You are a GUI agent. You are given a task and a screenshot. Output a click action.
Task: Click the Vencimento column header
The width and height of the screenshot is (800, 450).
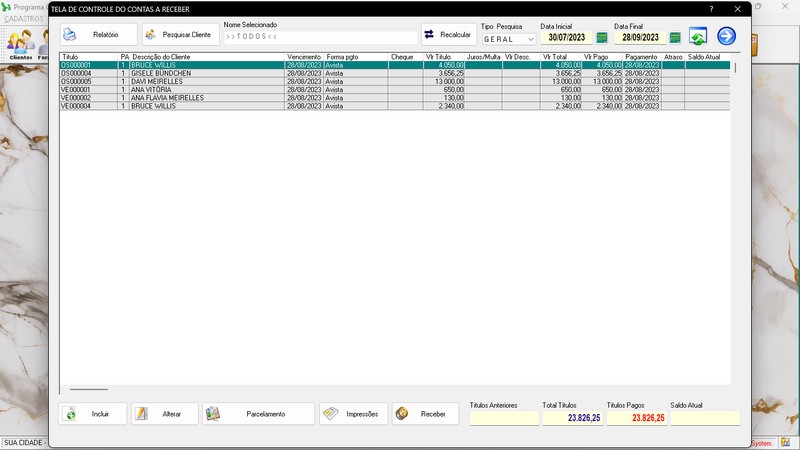tap(304, 57)
